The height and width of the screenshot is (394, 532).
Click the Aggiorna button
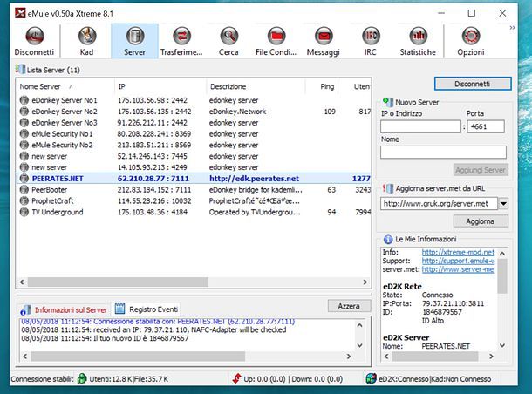point(481,221)
